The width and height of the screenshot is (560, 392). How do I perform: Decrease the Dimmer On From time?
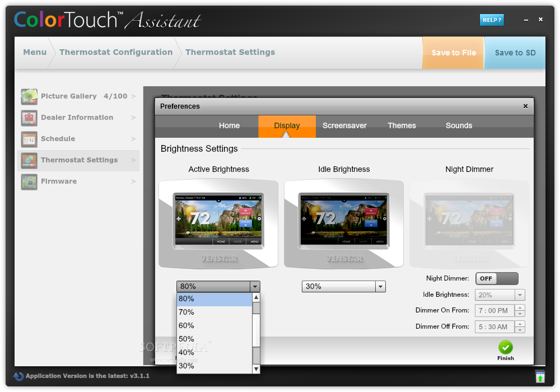click(520, 314)
